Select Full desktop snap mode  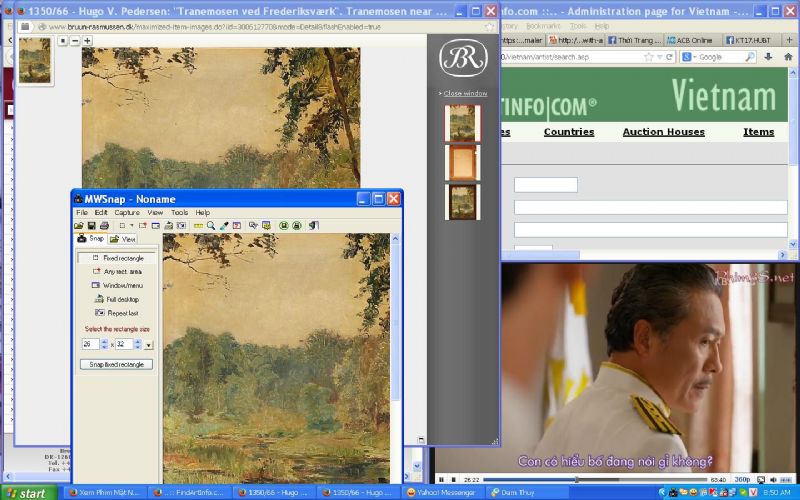pos(116,299)
